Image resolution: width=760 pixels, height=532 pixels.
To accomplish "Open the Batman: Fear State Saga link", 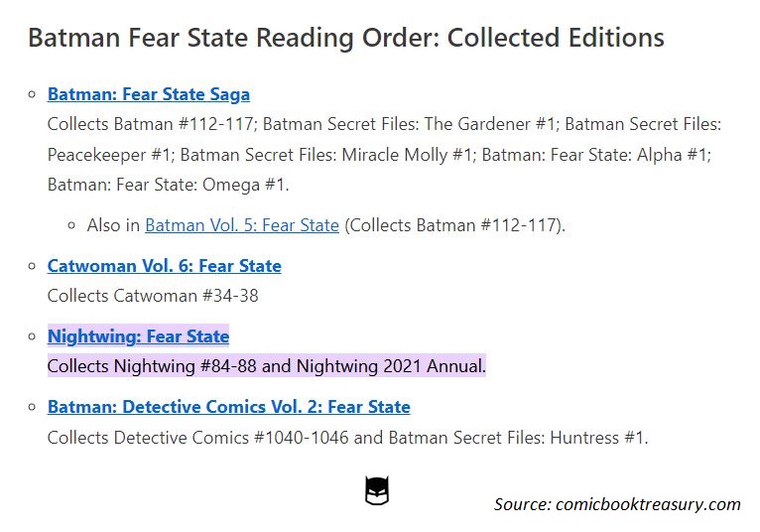I will click(149, 94).
